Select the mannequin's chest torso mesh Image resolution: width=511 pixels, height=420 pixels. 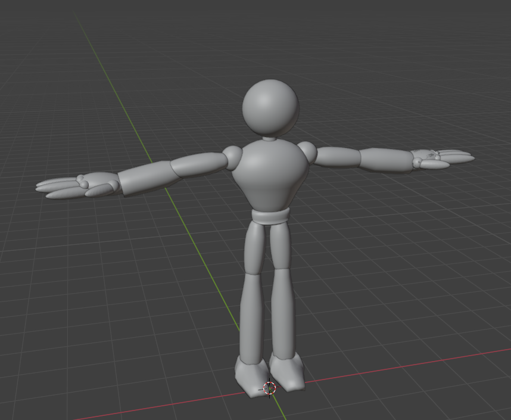pos(270,175)
